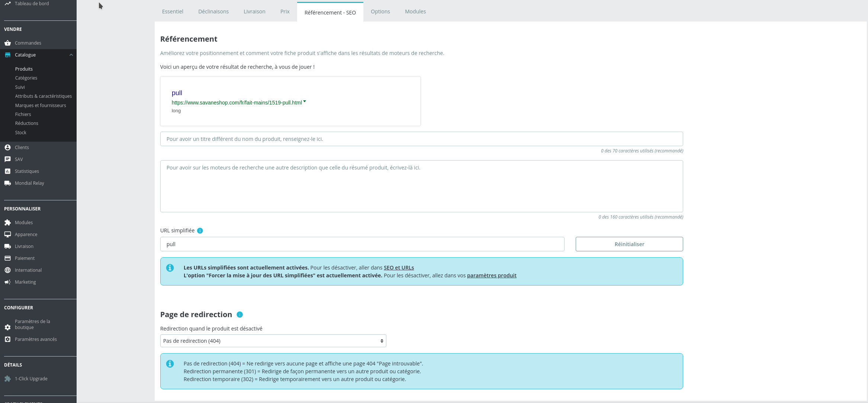Click the Modules puzzle piece icon
The width and height of the screenshot is (868, 403).
coord(7,223)
